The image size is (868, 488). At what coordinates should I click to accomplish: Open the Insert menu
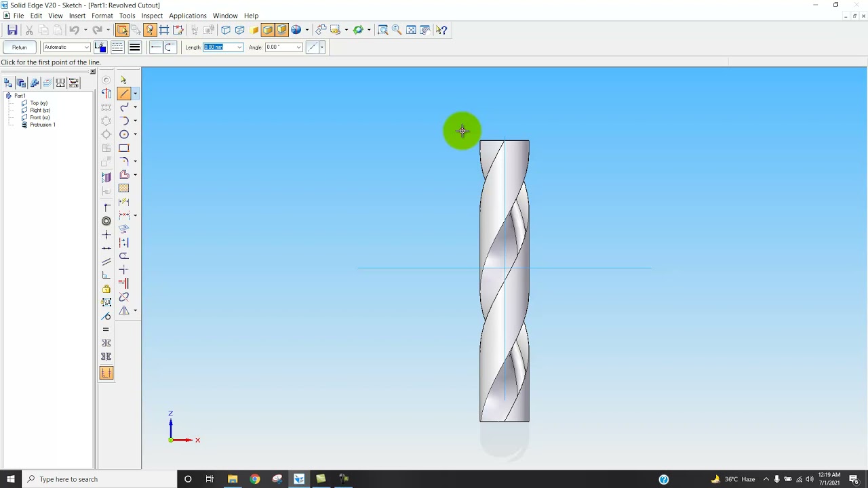click(77, 16)
